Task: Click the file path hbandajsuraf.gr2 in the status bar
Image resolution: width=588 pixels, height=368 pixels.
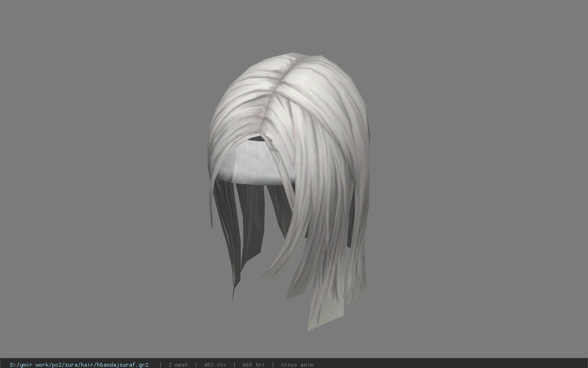Action: 79,365
